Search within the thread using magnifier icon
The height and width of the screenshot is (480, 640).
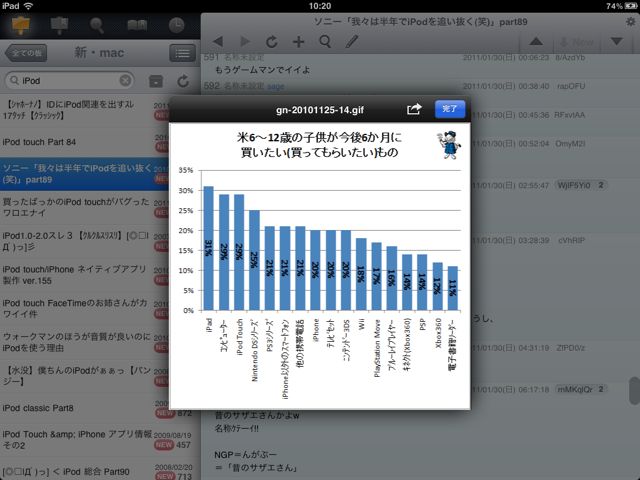click(x=325, y=42)
